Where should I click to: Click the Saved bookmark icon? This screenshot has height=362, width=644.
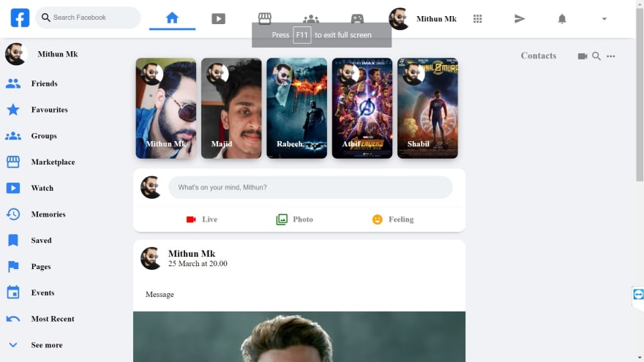[x=13, y=240]
